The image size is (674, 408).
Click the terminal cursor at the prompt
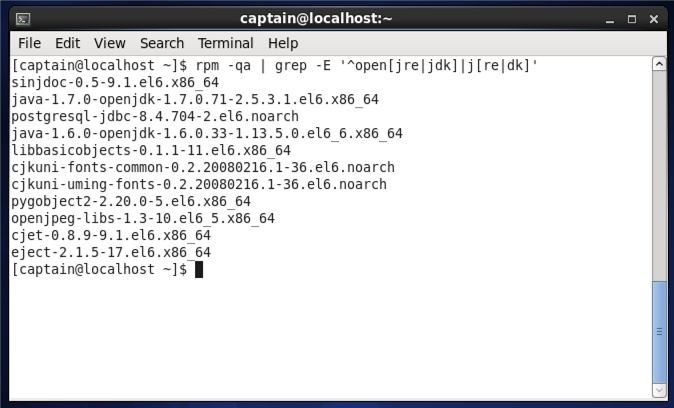pos(199,270)
